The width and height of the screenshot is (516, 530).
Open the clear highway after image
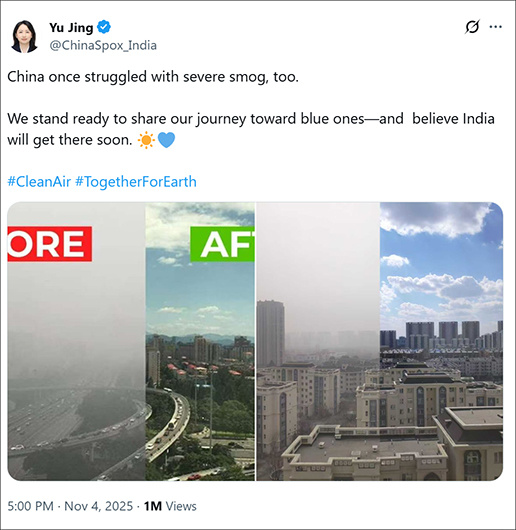[200, 341]
